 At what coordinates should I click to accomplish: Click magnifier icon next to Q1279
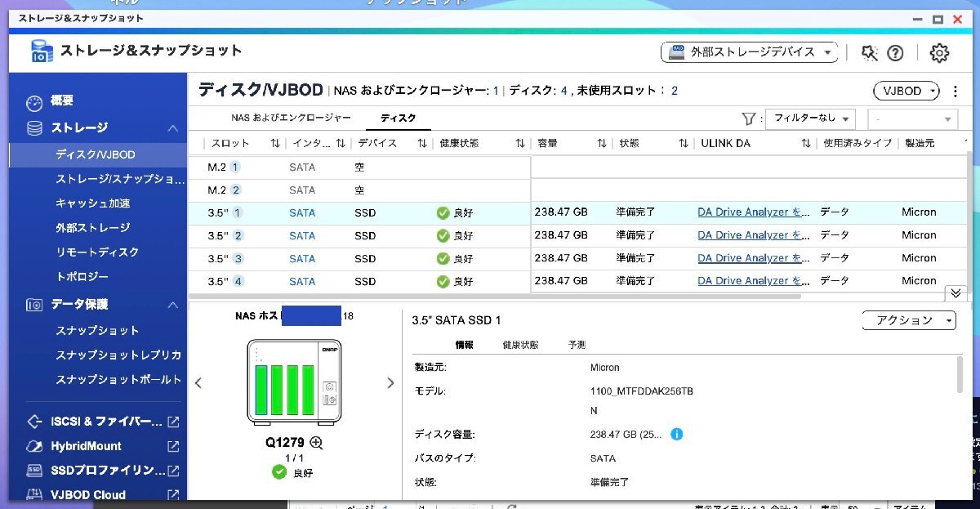(x=316, y=443)
